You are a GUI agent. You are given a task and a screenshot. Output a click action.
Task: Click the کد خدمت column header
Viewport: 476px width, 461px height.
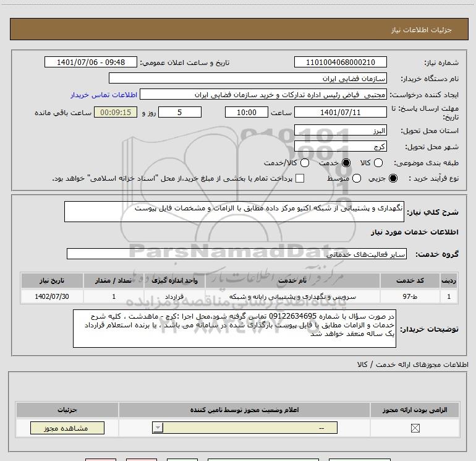[410, 280]
